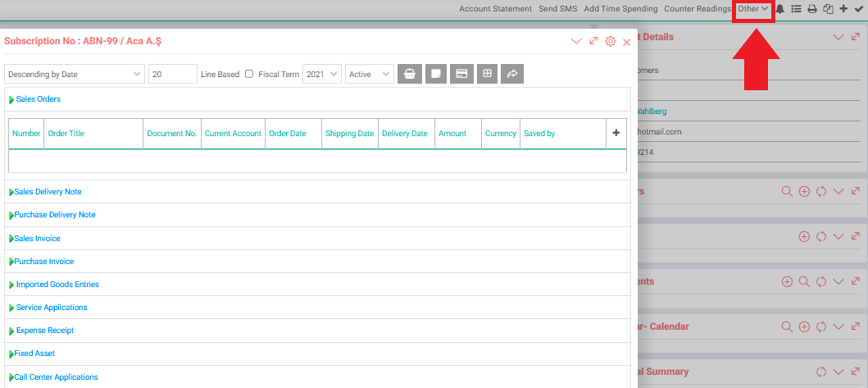Refresh the Calendar panel
This screenshot has height=388, width=868.
[x=821, y=327]
